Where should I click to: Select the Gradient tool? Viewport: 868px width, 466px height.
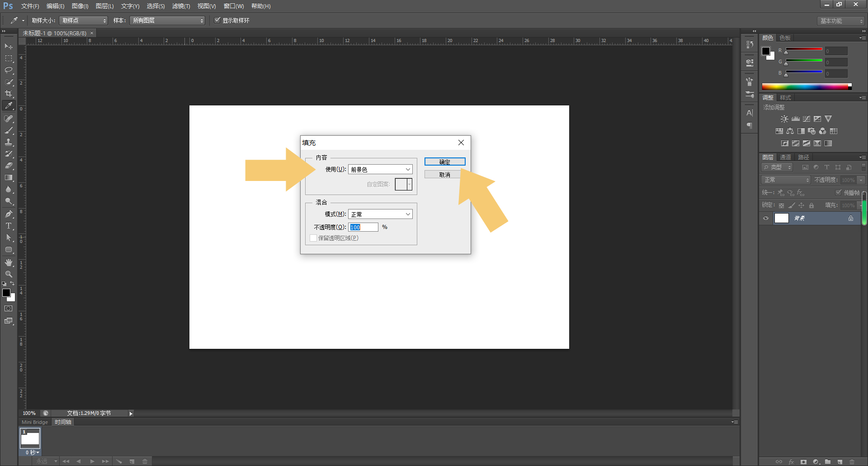(x=9, y=177)
